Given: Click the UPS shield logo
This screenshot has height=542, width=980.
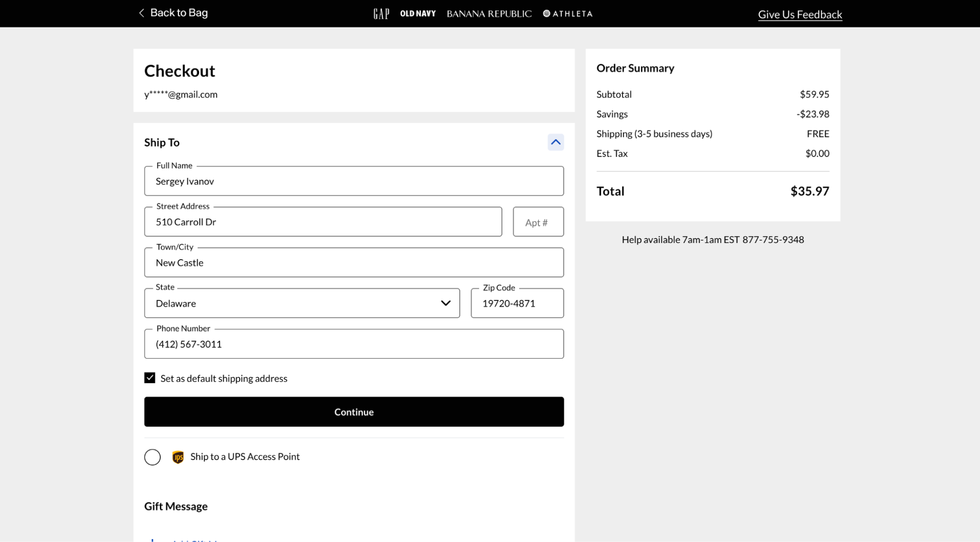Looking at the screenshot, I should pos(178,457).
